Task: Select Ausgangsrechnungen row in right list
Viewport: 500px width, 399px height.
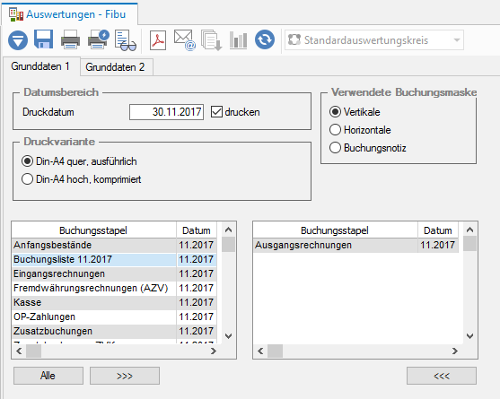Action: pos(356,245)
